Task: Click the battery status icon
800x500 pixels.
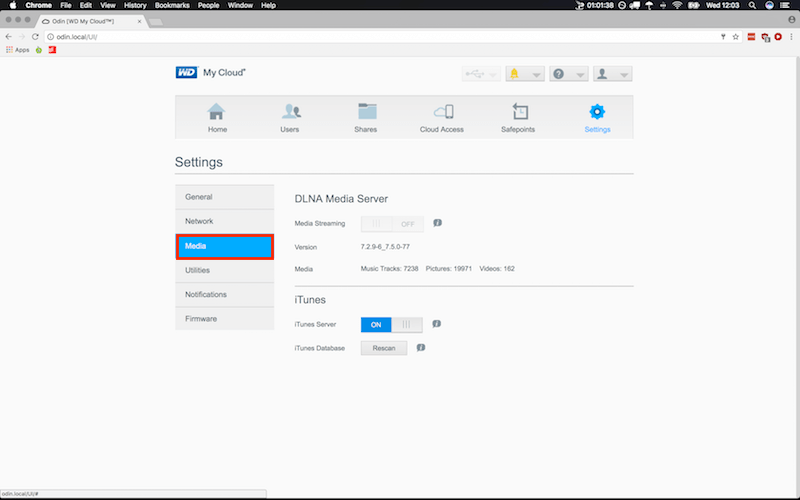Action: click(693, 5)
